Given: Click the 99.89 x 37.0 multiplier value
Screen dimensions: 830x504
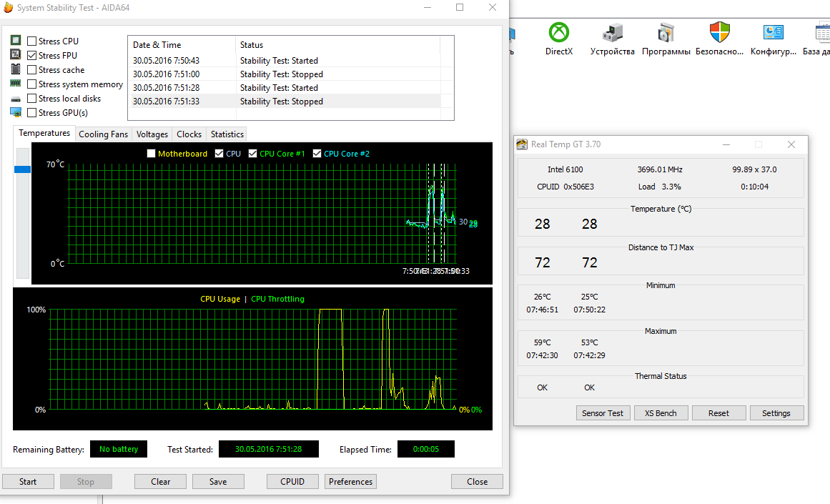Looking at the screenshot, I should [754, 169].
